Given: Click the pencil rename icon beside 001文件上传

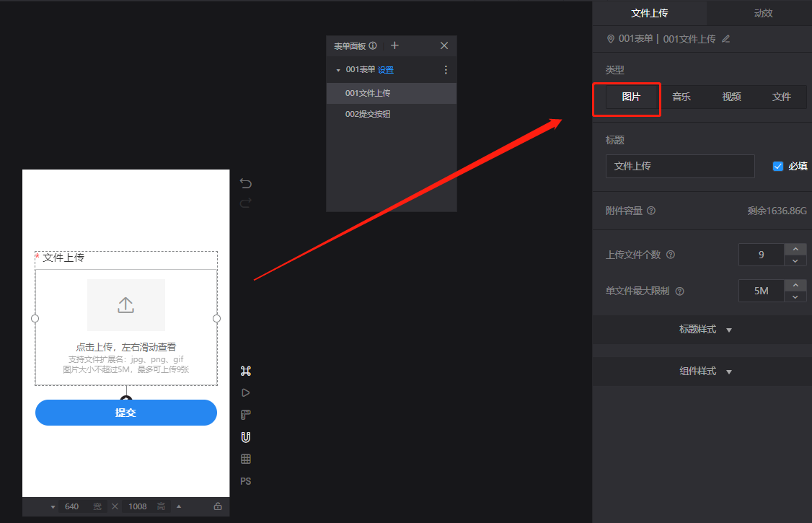Looking at the screenshot, I should coord(726,39).
